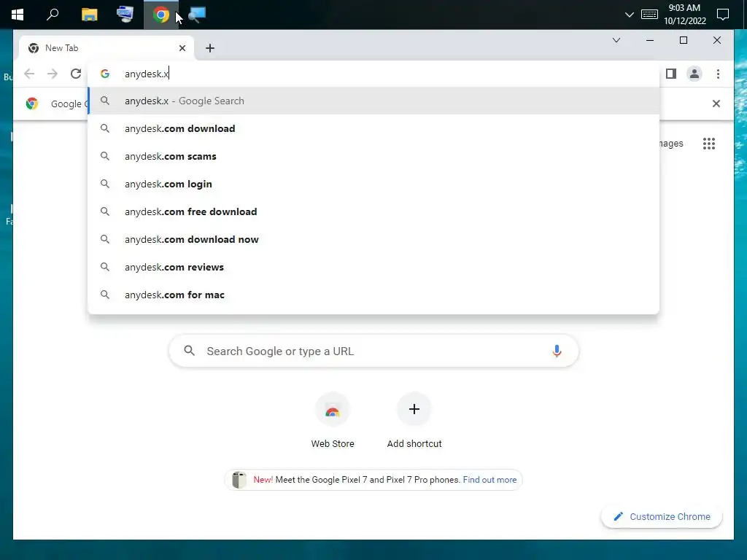Go forward with the forward arrow

point(53,74)
